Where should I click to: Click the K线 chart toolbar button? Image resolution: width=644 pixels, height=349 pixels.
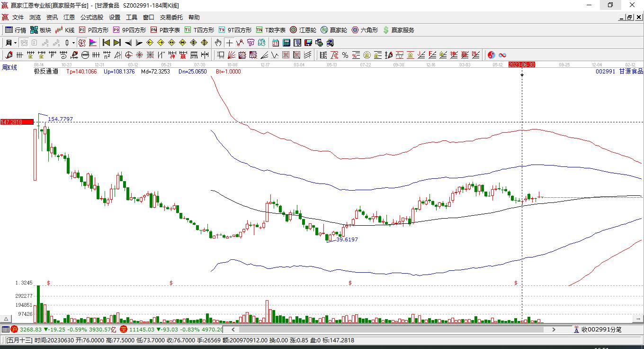[64, 30]
